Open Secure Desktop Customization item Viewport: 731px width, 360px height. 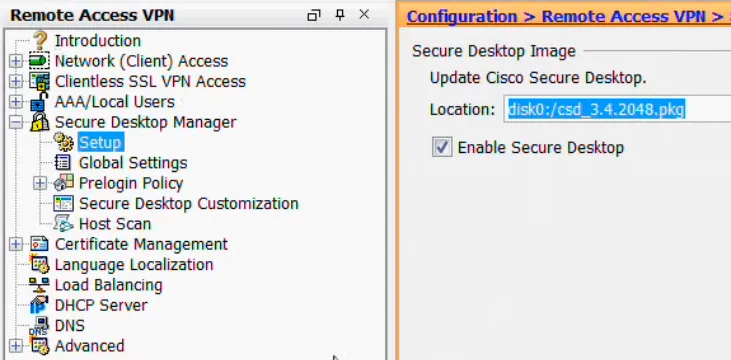(x=189, y=204)
